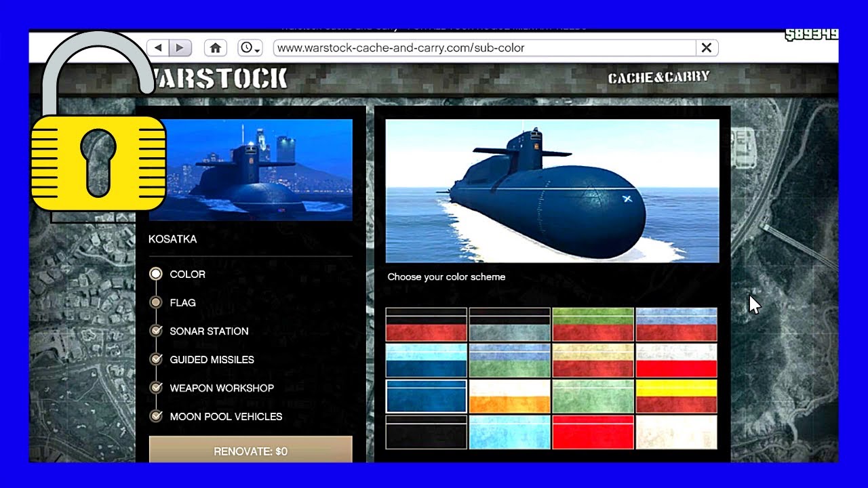Viewport: 868px width, 488px height.
Task: Close the browser with the X button
Action: point(707,48)
